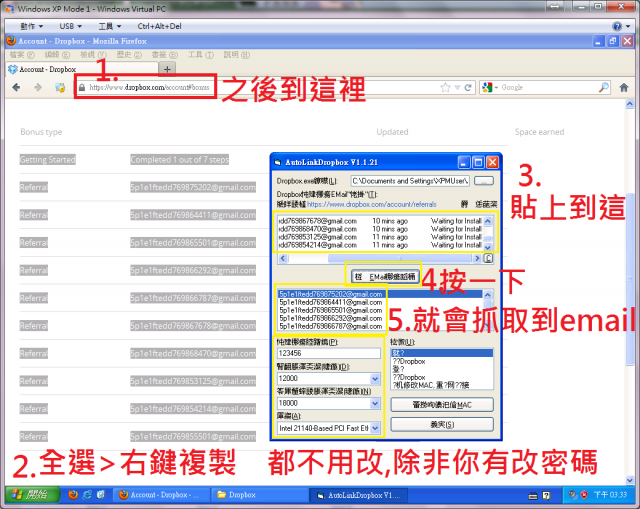Click the dropbox.com/account/referrals link in dialog
This screenshot has width=640, height=509.
click(x=371, y=204)
